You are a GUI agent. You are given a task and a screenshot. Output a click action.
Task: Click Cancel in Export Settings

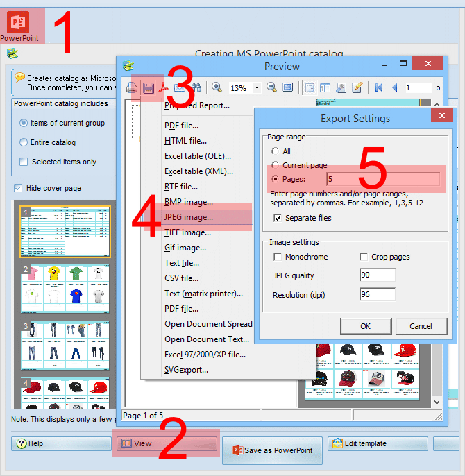click(421, 326)
